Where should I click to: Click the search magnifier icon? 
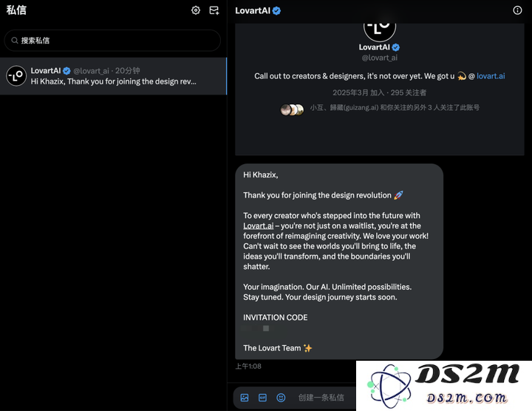(x=15, y=41)
